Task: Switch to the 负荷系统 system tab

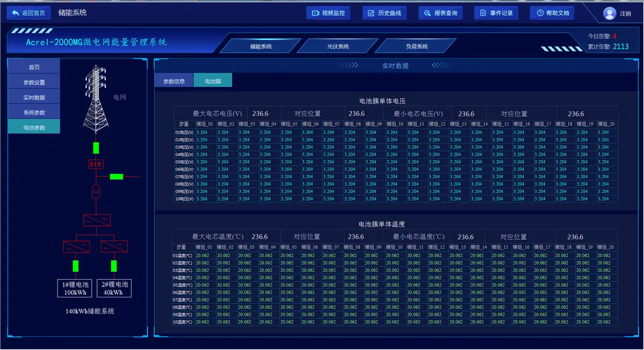Action: [x=416, y=46]
